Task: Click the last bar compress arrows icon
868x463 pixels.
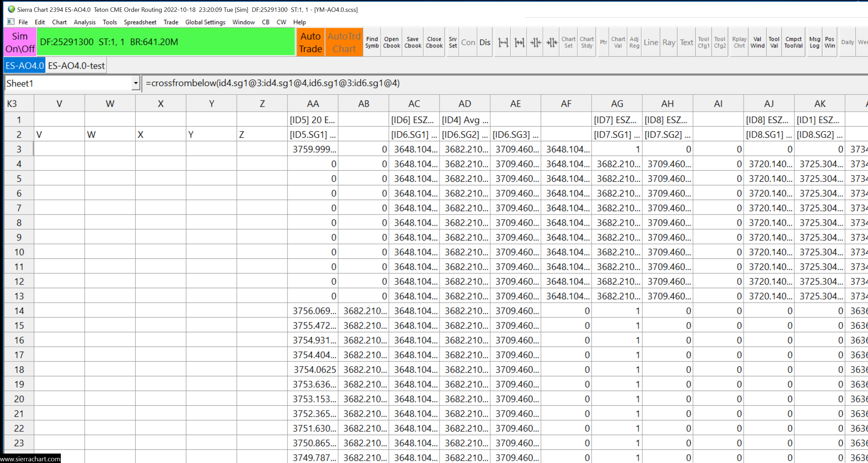Action: 552,42
